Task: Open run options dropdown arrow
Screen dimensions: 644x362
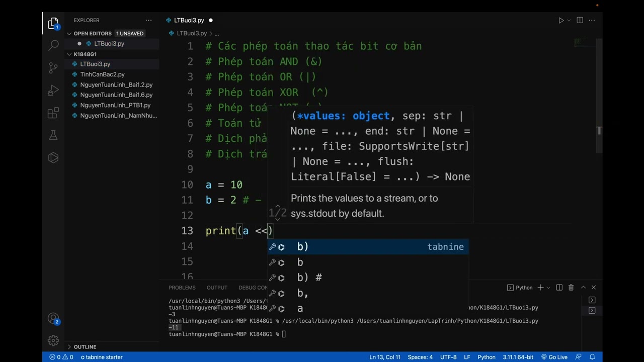Action: coord(569,21)
